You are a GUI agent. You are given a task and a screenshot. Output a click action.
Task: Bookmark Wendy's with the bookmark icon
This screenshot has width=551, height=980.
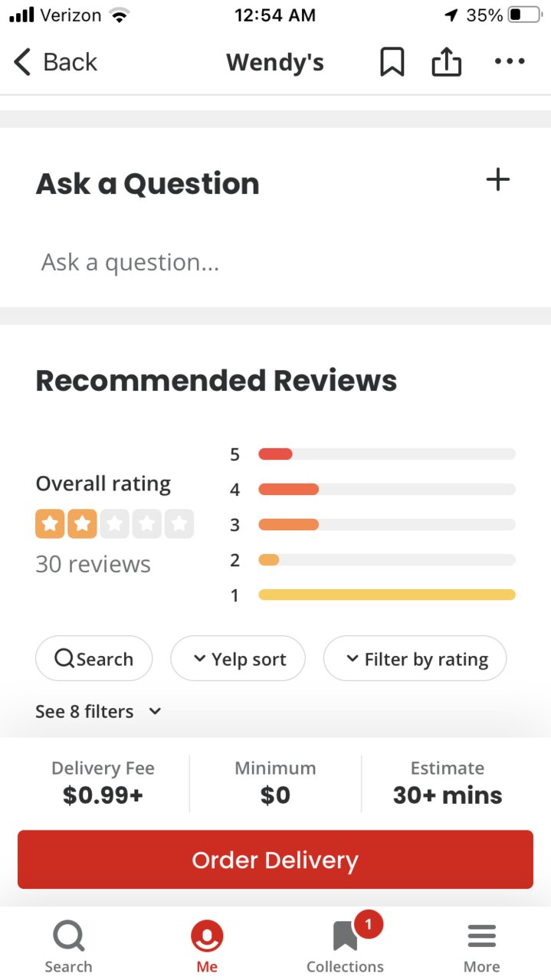[x=392, y=62]
